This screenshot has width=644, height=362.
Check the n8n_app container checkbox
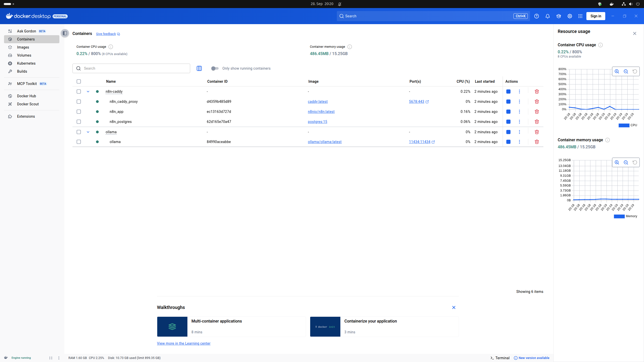point(79,112)
